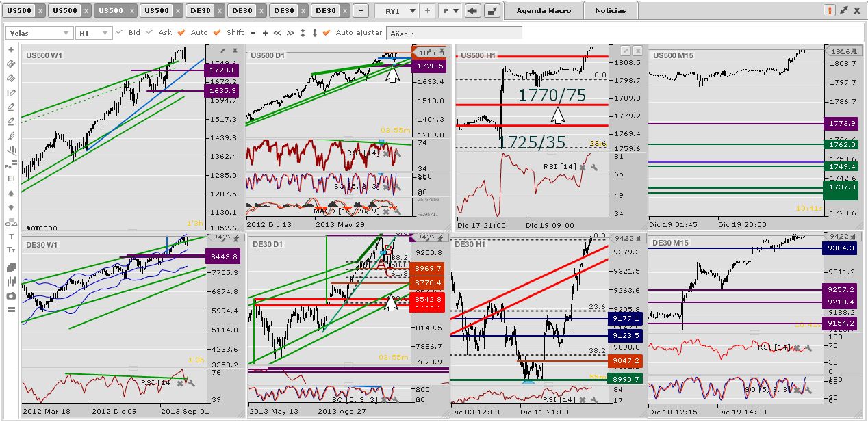868x422 pixels.
Task: Select the EI Elliott wave tool
Action: 11,179
